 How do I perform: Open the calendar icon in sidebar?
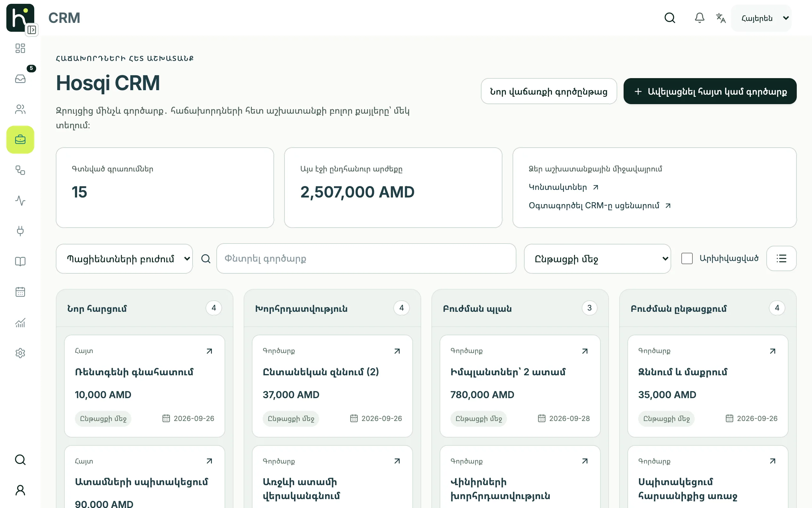pos(20,292)
